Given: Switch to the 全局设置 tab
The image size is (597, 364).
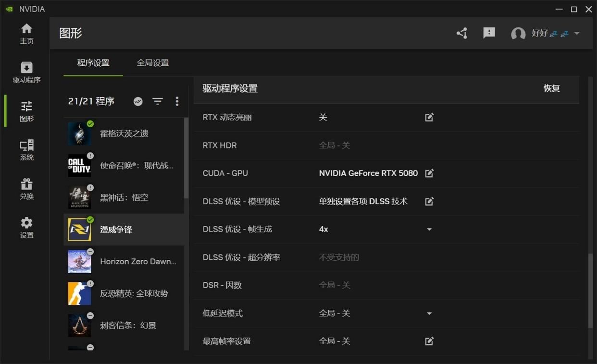Looking at the screenshot, I should 152,63.
